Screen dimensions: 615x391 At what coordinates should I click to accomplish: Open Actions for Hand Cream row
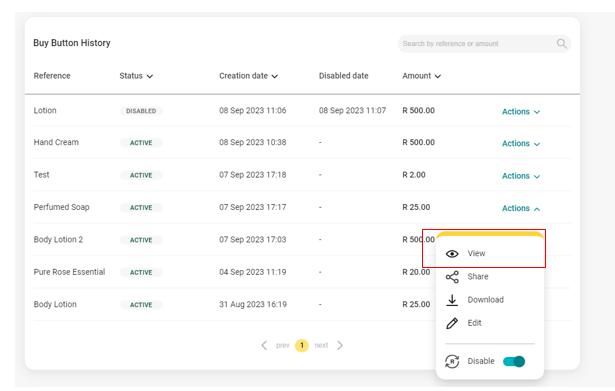pyautogui.click(x=521, y=144)
